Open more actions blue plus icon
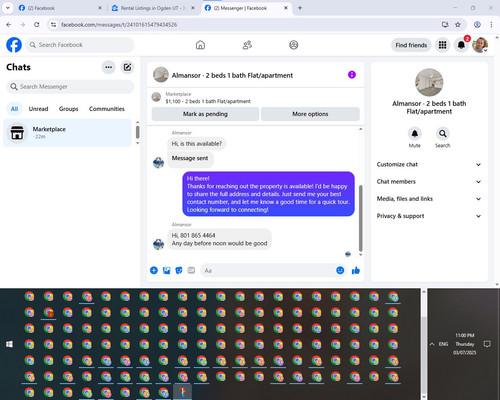This screenshot has width=500, height=400. point(154,270)
